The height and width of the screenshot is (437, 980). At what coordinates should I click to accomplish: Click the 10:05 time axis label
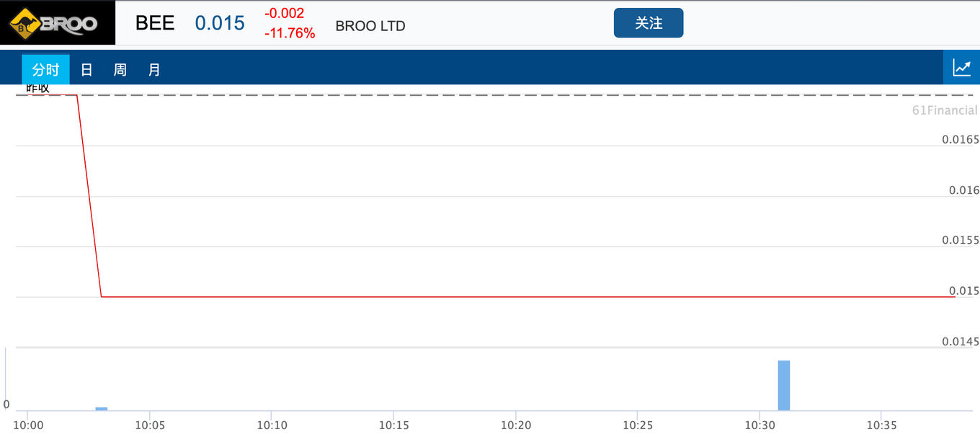[150, 425]
